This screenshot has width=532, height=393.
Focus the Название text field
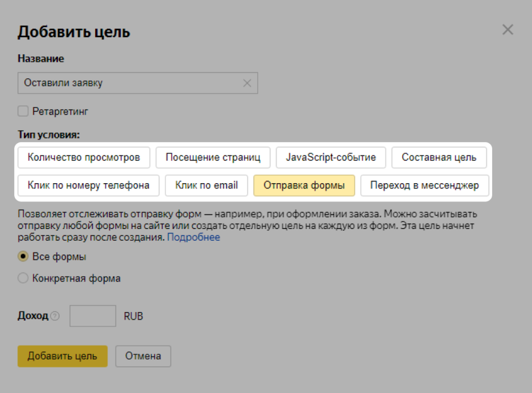(x=129, y=83)
